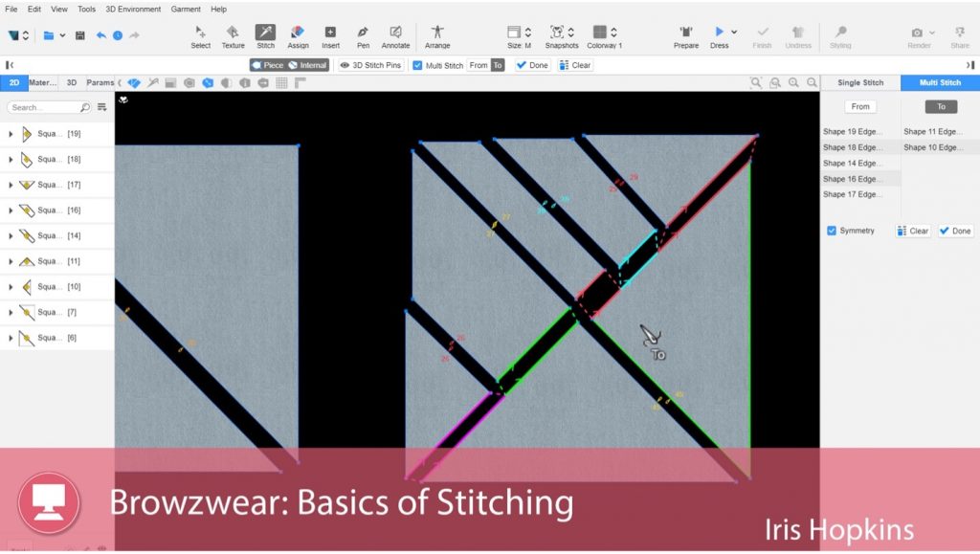980x554 pixels.
Task: Click the Prepare garment icon
Action: [685, 35]
